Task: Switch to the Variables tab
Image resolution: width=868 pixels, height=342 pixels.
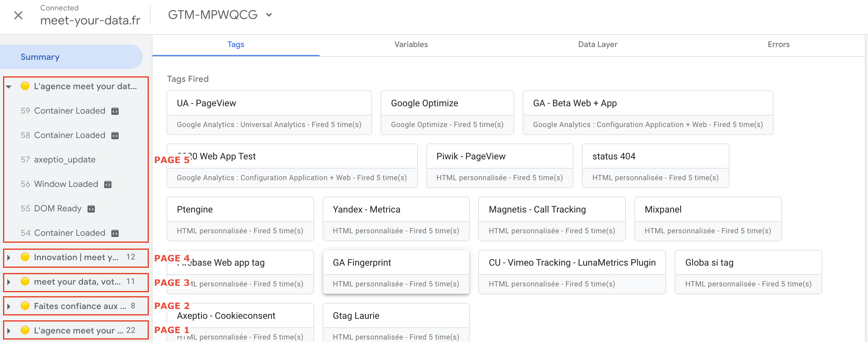Action: point(411,45)
